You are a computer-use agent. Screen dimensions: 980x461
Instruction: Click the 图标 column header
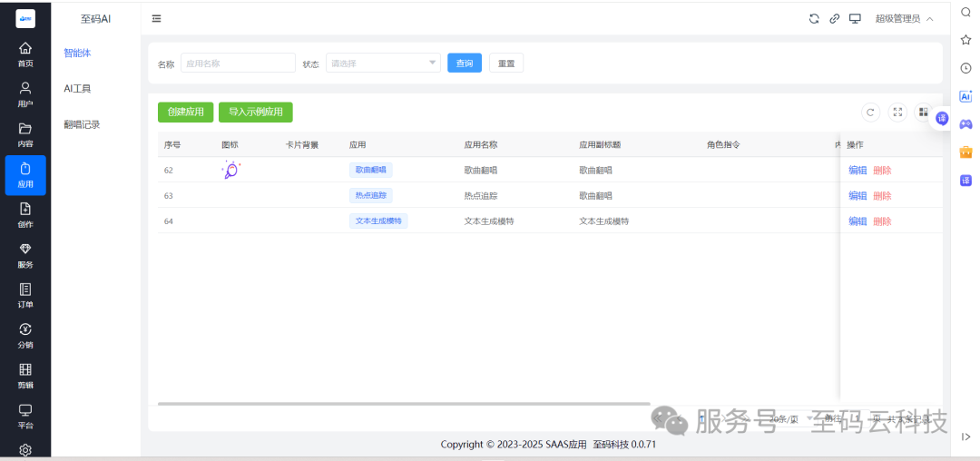point(230,145)
